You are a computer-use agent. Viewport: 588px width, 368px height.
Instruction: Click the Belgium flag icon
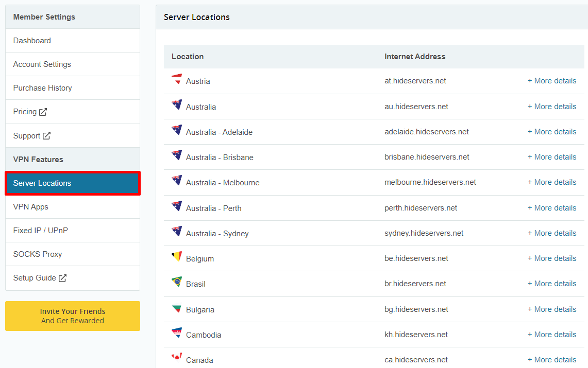click(x=177, y=256)
